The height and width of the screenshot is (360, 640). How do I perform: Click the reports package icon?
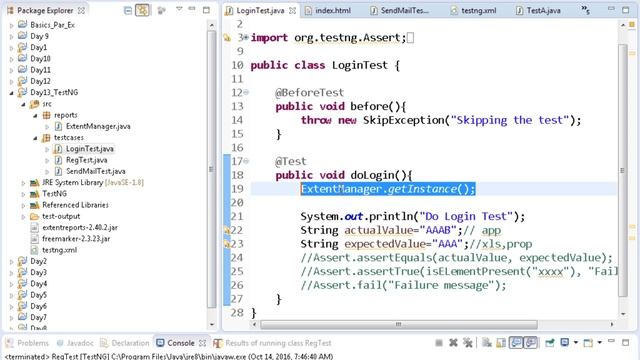point(47,116)
